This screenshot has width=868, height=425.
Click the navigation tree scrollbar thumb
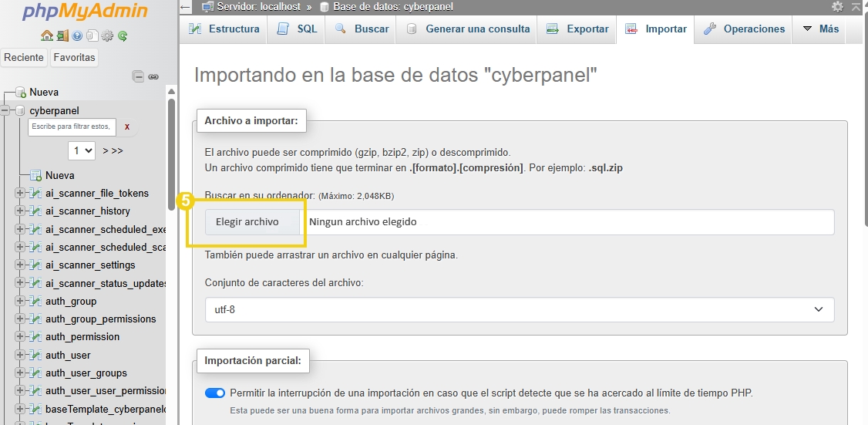point(171,153)
